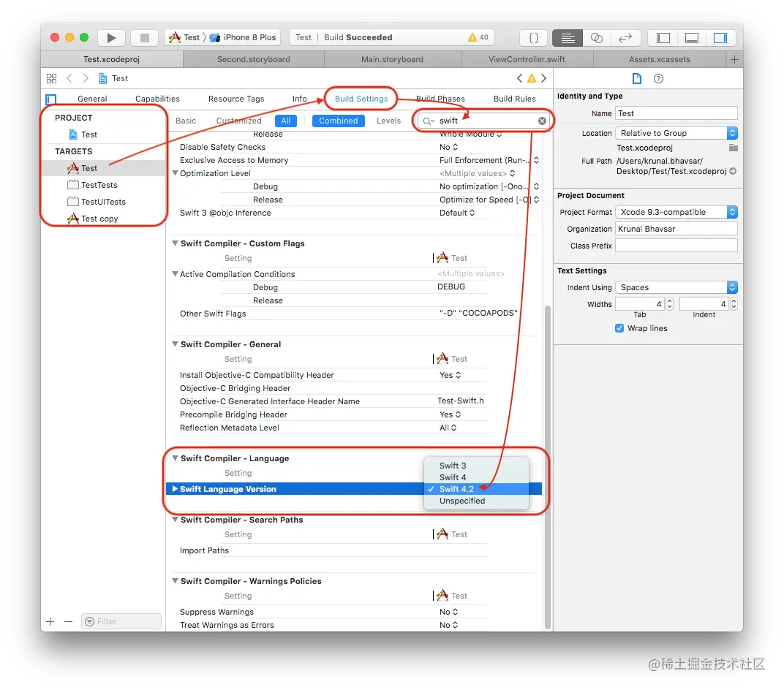Select the Basic settings filter
Viewport: 784px width, 690px height.
186,121
